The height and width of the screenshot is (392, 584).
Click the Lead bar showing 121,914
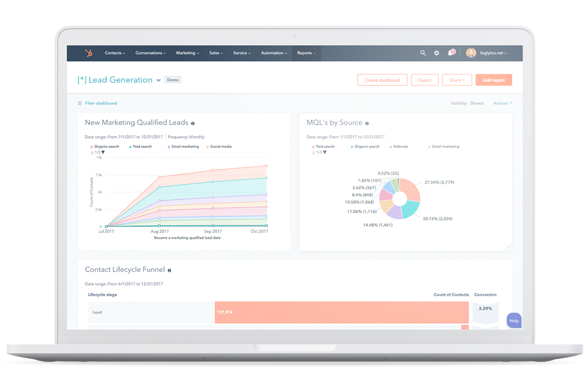pyautogui.click(x=342, y=312)
